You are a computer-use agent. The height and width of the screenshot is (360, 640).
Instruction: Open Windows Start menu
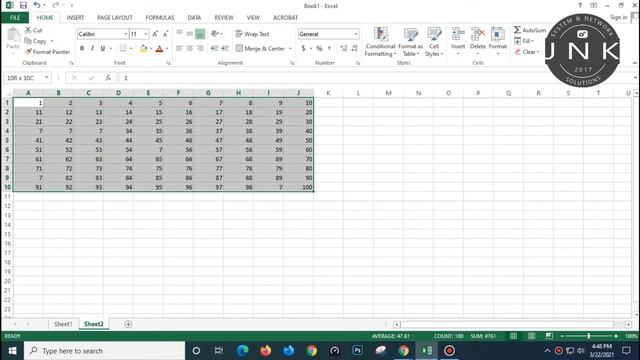pos(12,351)
